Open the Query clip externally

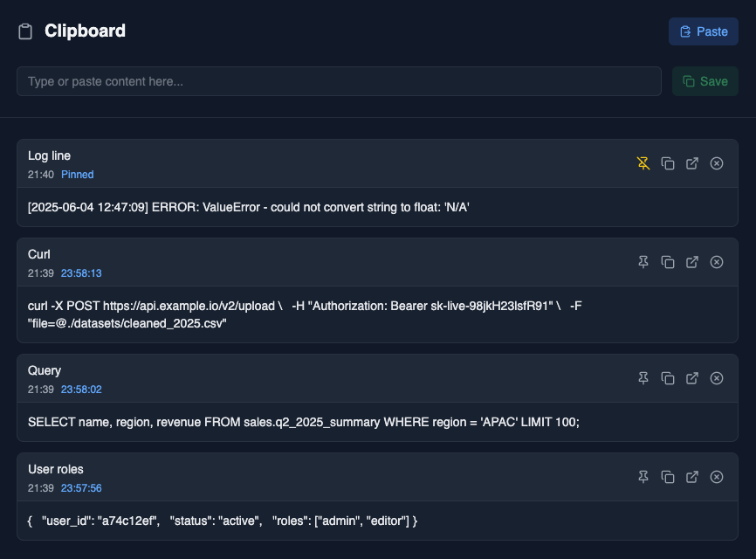(692, 378)
